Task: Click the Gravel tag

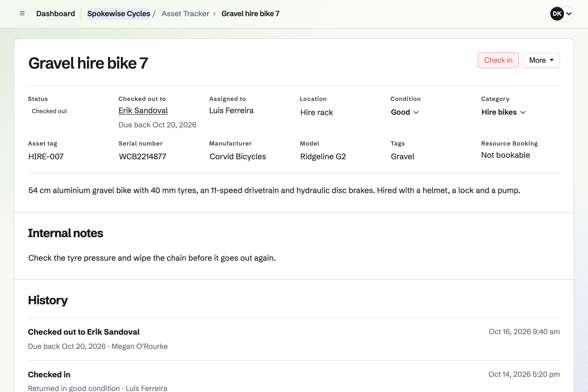Action: pos(403,157)
